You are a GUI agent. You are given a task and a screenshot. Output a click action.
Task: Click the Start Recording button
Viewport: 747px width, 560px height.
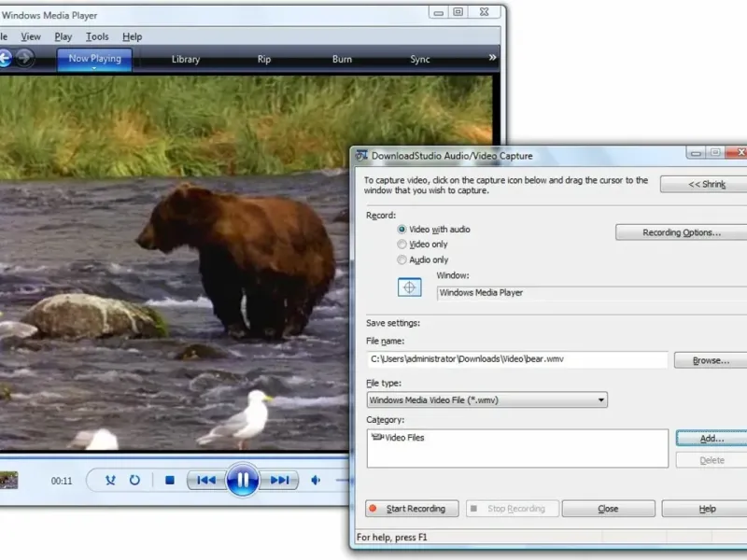tap(412, 509)
